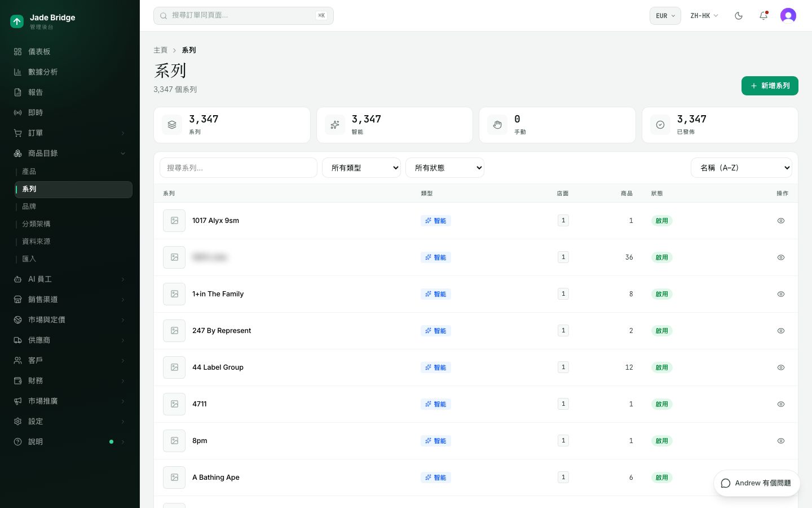Click the 儀表板 dashboard icon
This screenshot has width=812, height=508.
[18, 51]
